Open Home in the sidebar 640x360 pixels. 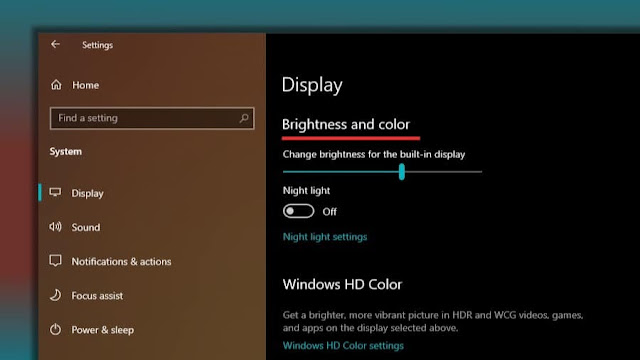point(85,85)
